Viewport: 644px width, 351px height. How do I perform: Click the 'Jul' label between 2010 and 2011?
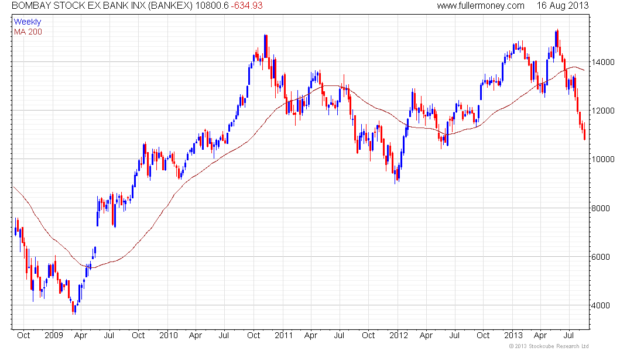(224, 335)
